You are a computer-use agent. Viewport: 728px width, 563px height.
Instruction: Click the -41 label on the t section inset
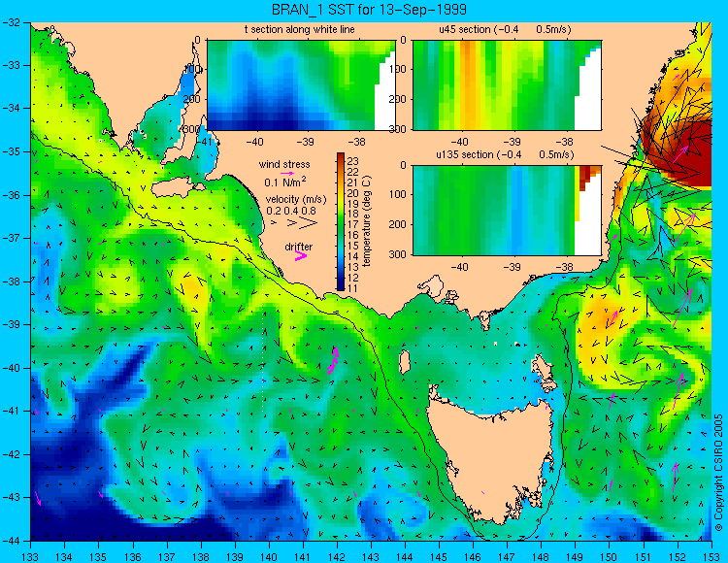(x=205, y=142)
